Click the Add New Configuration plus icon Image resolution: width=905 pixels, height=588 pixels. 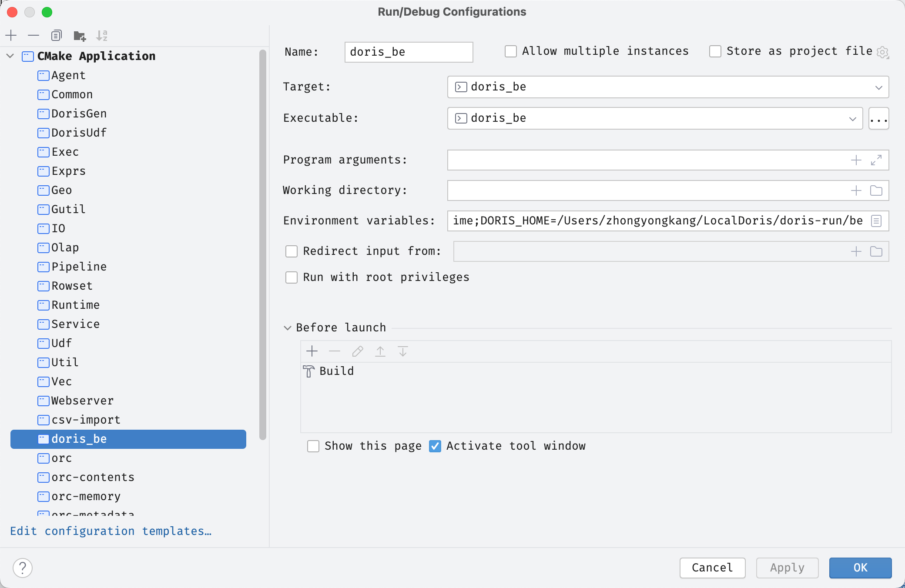pyautogui.click(x=11, y=35)
